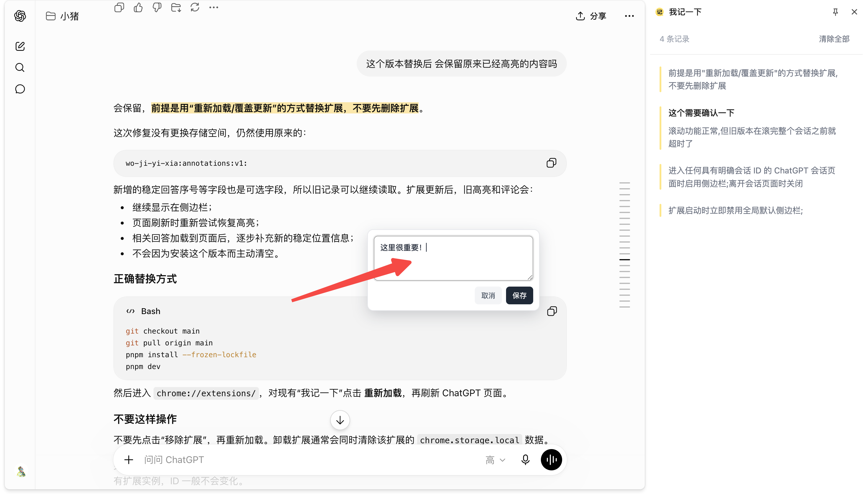Open the note text 滚动功能正常,但旧版本
This screenshot has height=494, width=868.
[x=751, y=137]
